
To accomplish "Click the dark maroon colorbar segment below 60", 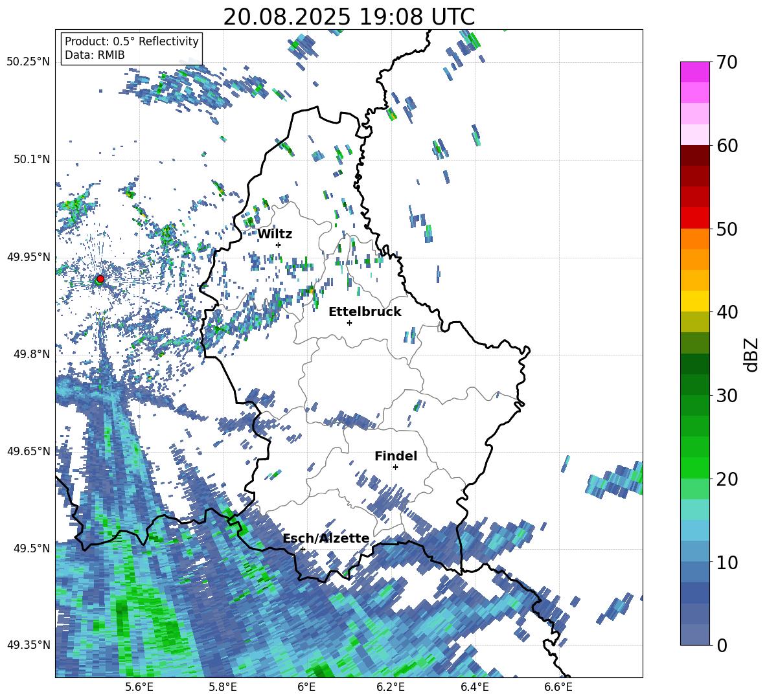I will pyautogui.click(x=695, y=155).
